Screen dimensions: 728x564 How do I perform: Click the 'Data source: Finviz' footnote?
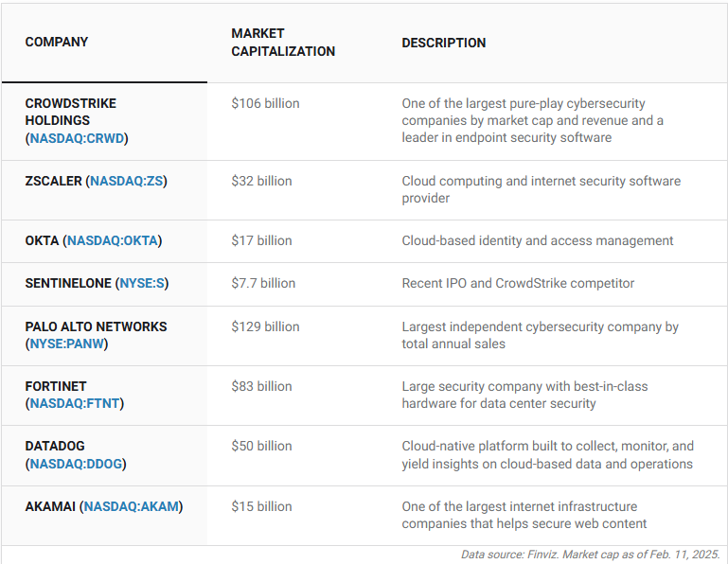coord(590,555)
